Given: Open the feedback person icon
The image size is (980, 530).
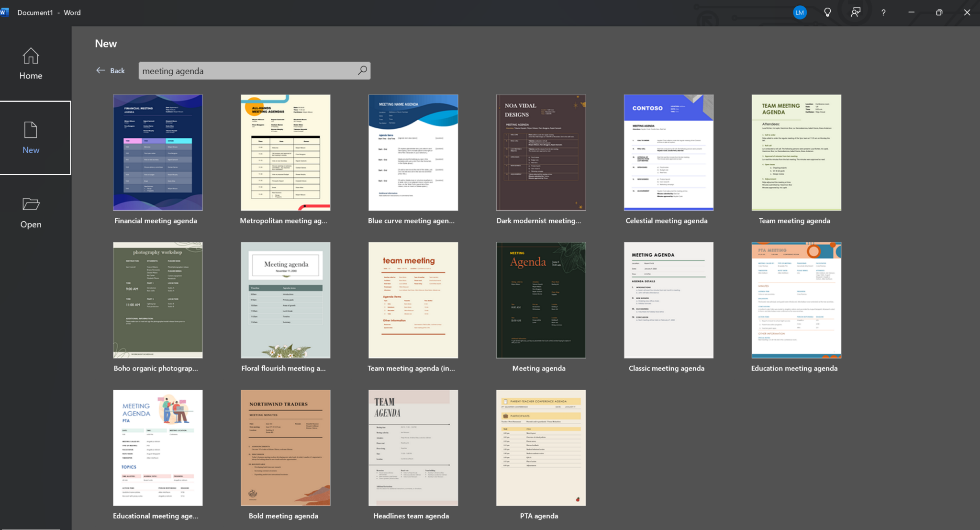Looking at the screenshot, I should [x=856, y=12].
